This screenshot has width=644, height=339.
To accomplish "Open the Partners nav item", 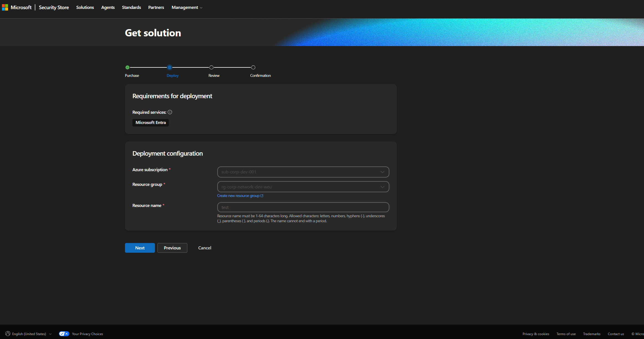I will pyautogui.click(x=156, y=7).
